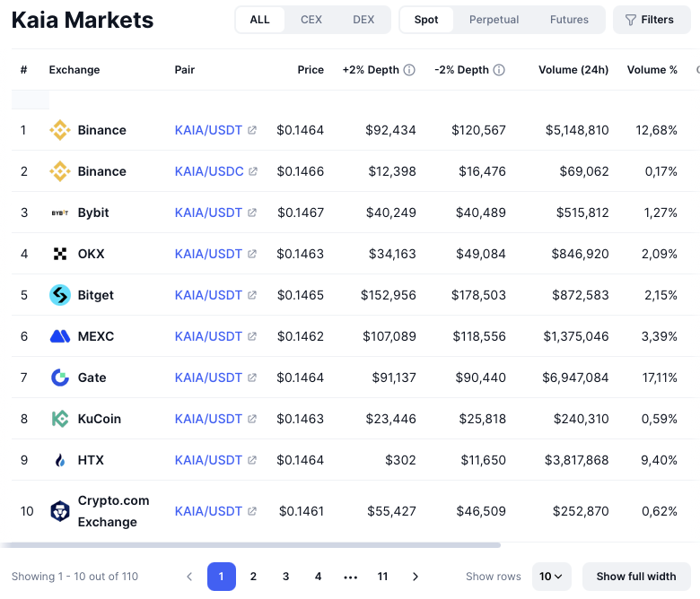This screenshot has width=700, height=599.
Task: Open external link icon in MEXC row
Action: pyautogui.click(x=252, y=336)
